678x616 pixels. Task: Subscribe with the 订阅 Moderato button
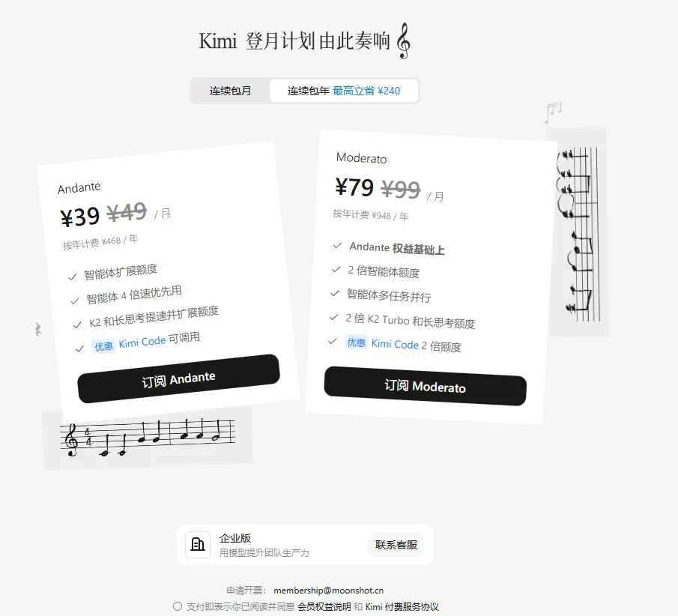point(425,386)
